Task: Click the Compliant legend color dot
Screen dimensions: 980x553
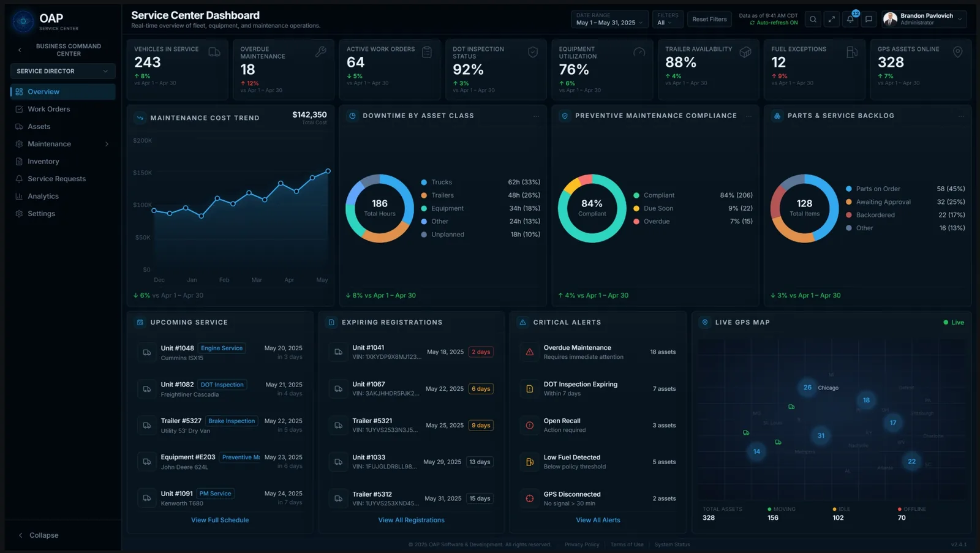Action: (636, 195)
